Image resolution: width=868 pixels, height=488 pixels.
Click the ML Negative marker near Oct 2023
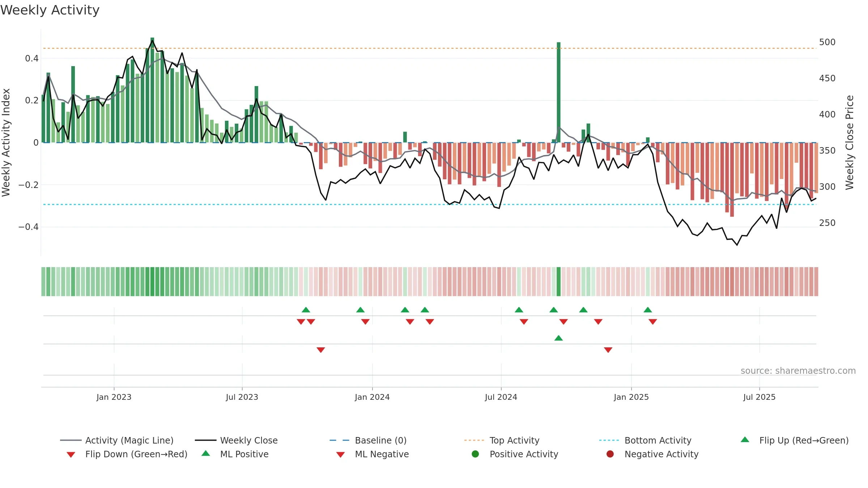tap(321, 350)
